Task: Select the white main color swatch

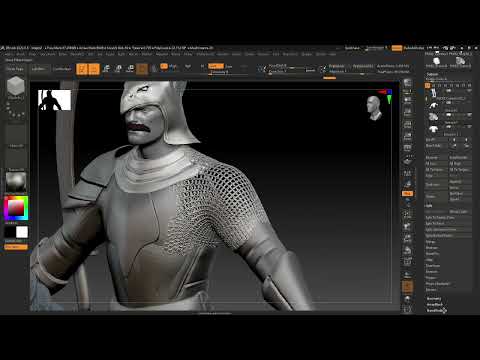Action: 22,232
